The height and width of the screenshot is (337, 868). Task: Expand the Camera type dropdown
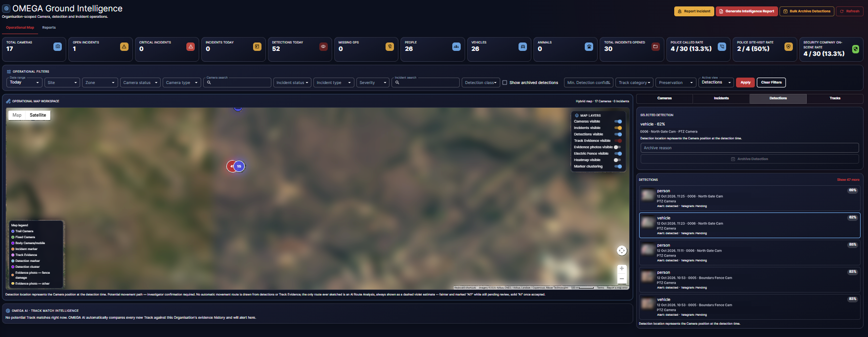point(182,83)
